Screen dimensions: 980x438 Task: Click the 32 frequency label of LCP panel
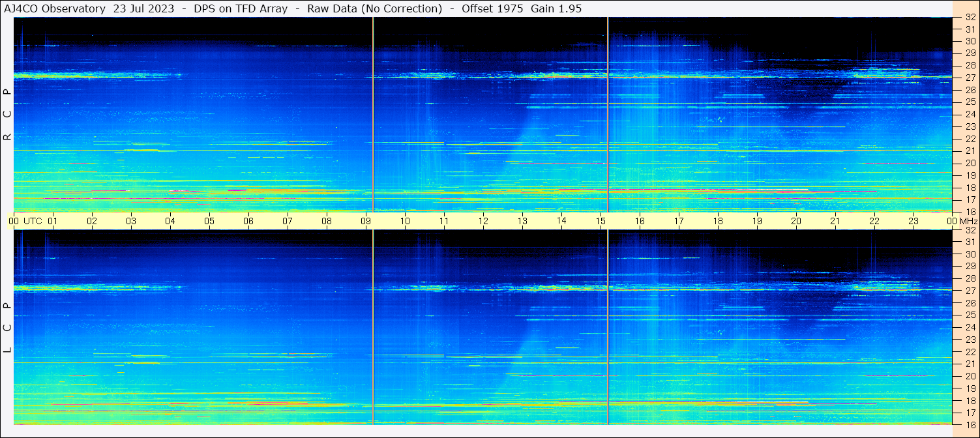click(970, 230)
